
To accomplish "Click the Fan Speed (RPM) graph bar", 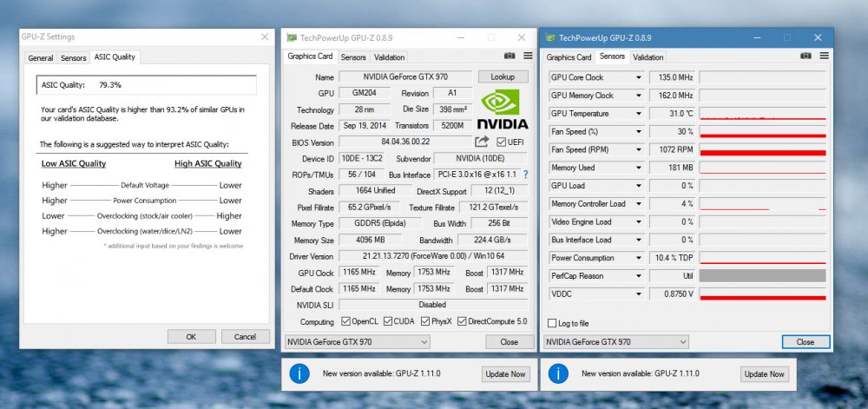I will 762,150.
